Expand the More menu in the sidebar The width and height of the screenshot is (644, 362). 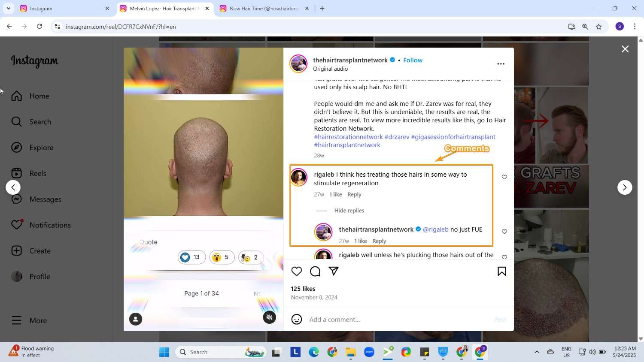click(x=38, y=320)
